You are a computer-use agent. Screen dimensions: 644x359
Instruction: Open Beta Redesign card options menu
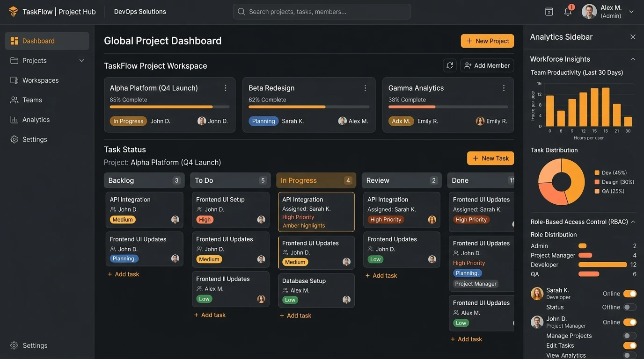365,88
